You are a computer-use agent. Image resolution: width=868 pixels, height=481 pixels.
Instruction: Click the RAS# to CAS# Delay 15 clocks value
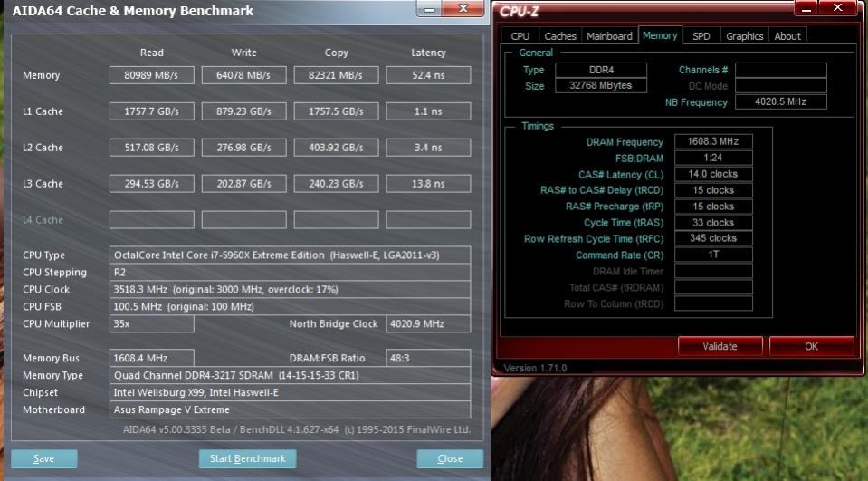click(713, 190)
